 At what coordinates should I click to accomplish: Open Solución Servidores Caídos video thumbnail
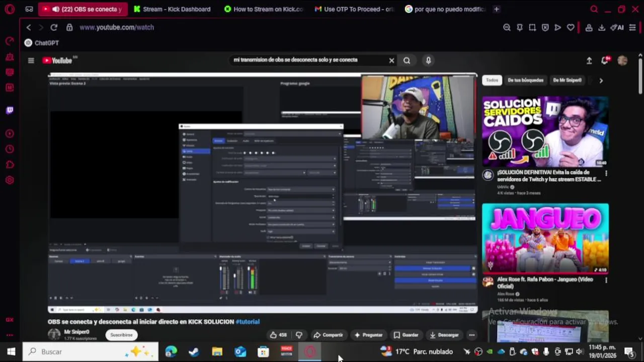pos(545,131)
